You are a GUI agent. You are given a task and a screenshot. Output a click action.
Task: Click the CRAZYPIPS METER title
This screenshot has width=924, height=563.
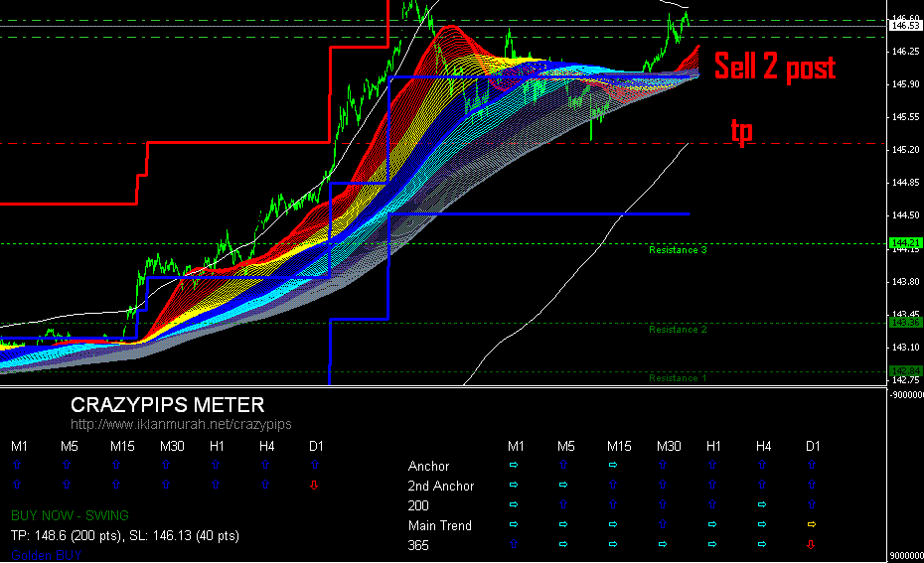(x=167, y=405)
